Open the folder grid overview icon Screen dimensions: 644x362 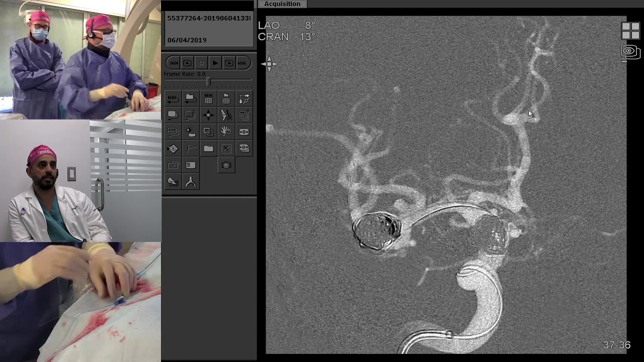(x=226, y=99)
